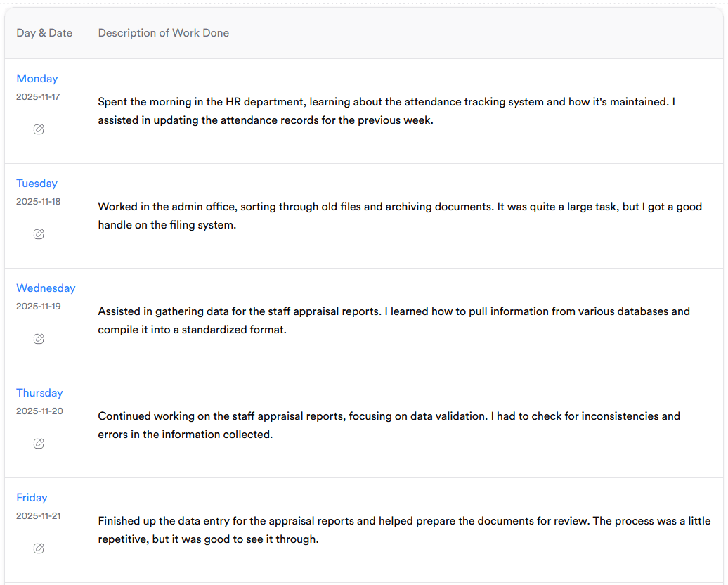Click the Friday day link
Screen dimensions: 728x585
click(x=32, y=498)
